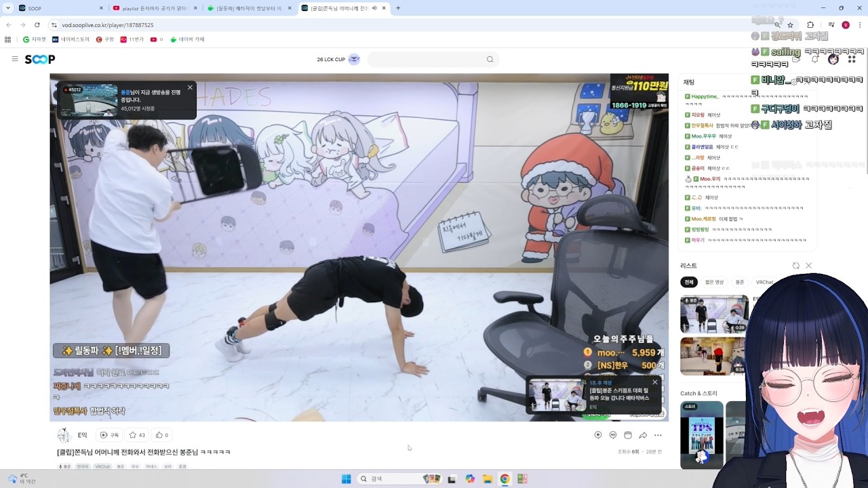868x488 pixels.
Task: Select the VRChat list filter
Action: point(764,282)
